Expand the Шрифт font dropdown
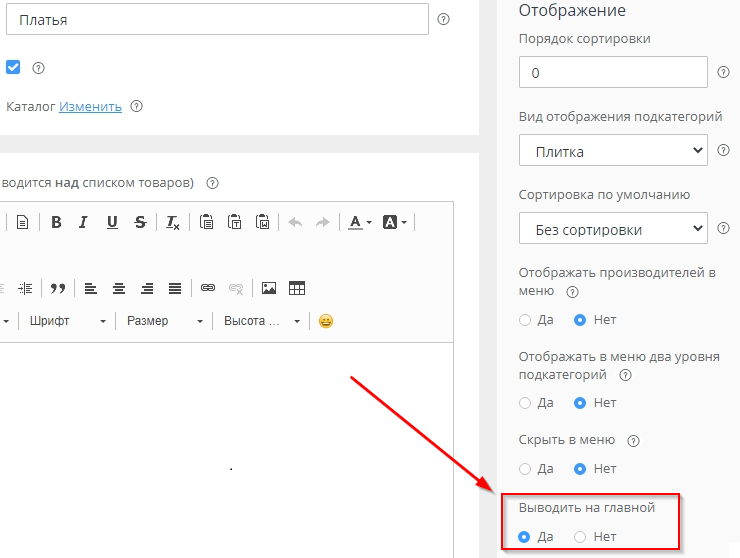The width and height of the screenshot is (740, 558). [68, 321]
